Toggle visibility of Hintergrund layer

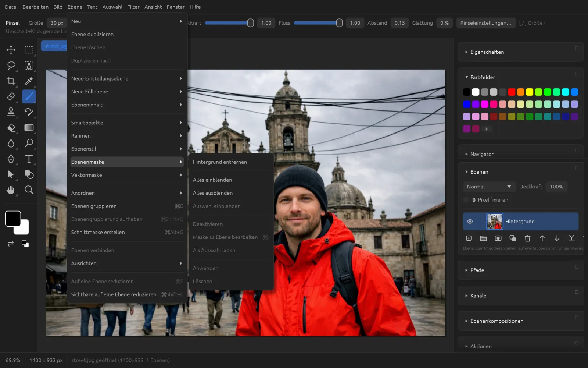(470, 222)
